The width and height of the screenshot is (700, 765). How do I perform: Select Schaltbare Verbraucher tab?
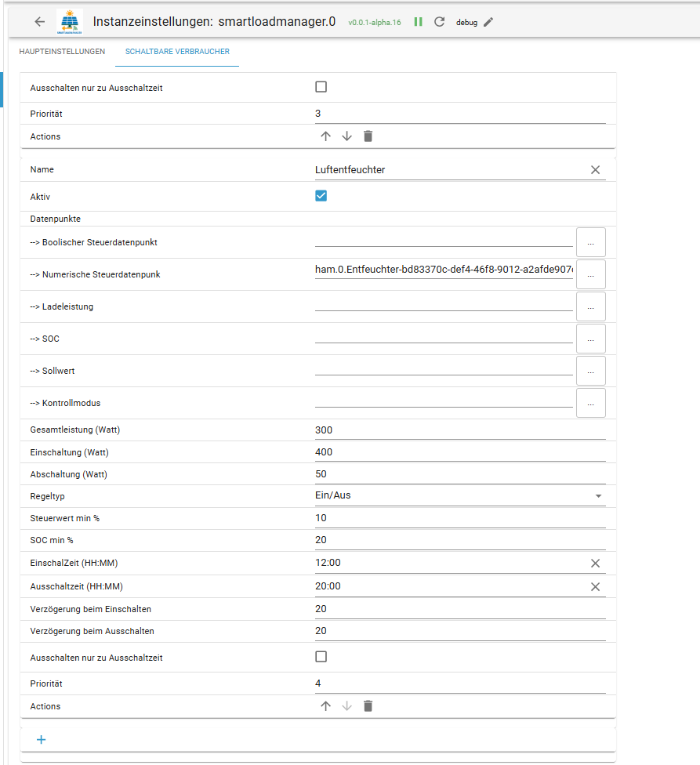pyautogui.click(x=177, y=52)
